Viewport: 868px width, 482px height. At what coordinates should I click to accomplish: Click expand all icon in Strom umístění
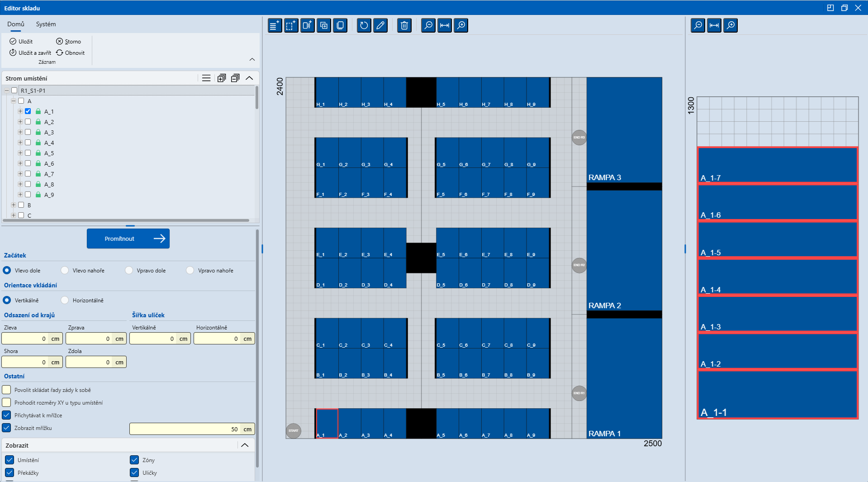221,78
